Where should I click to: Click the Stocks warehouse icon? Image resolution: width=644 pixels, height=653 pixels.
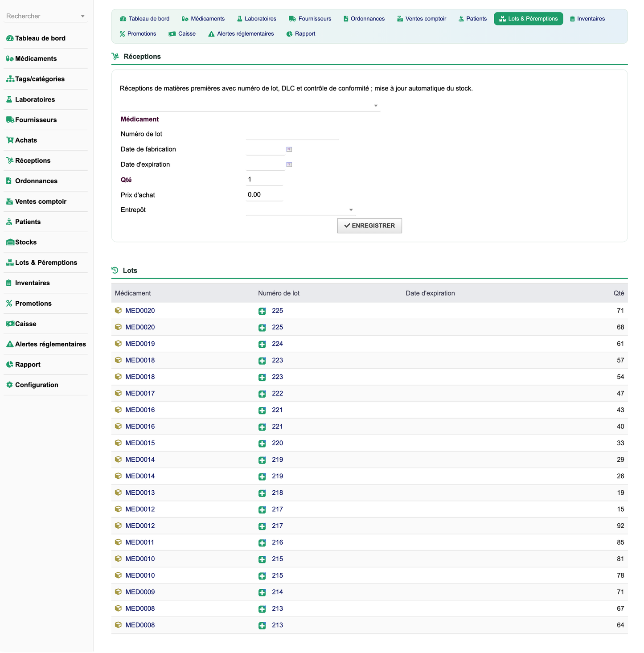(10, 242)
